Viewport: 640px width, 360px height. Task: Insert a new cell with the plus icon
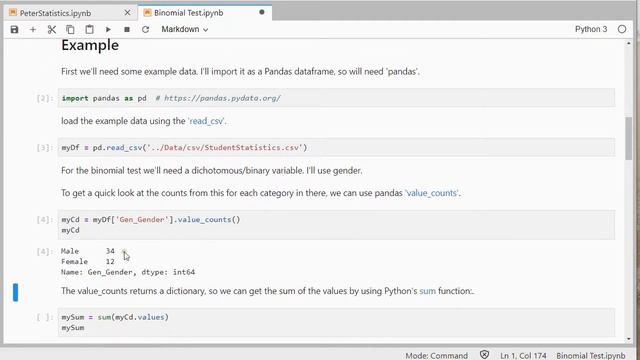(x=33, y=29)
